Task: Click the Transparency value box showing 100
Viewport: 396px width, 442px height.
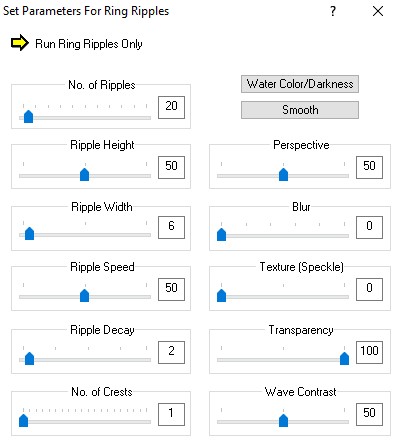Action: click(369, 352)
